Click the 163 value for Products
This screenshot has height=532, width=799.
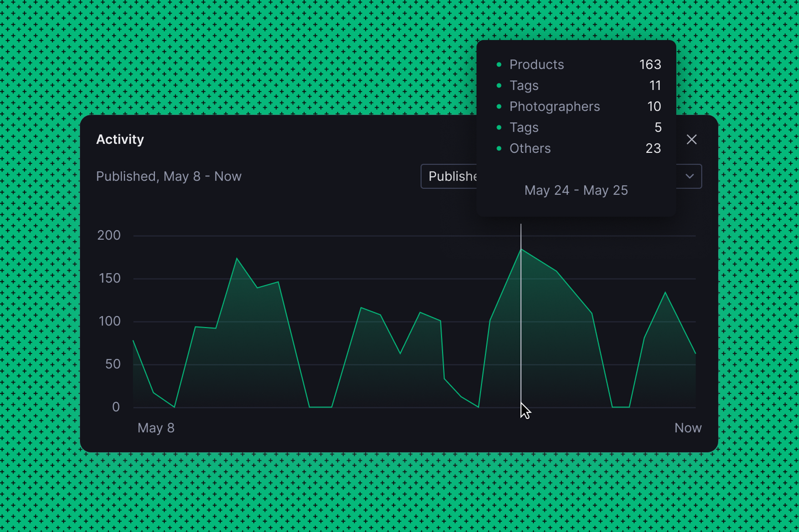coord(650,64)
